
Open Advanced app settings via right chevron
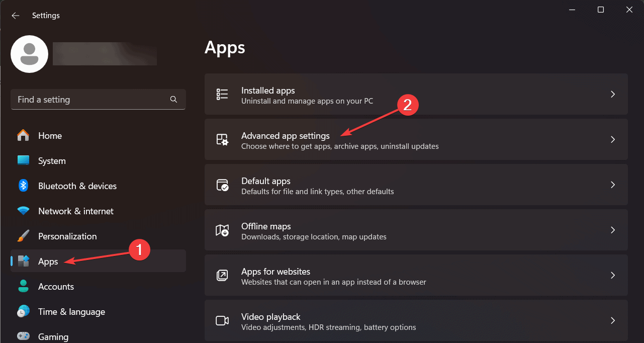(x=613, y=139)
